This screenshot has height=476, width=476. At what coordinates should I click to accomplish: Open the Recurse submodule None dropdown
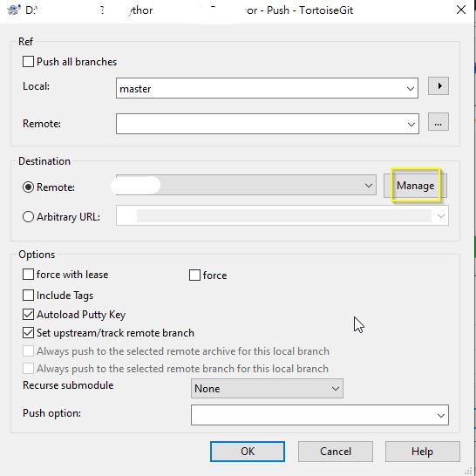click(267, 388)
